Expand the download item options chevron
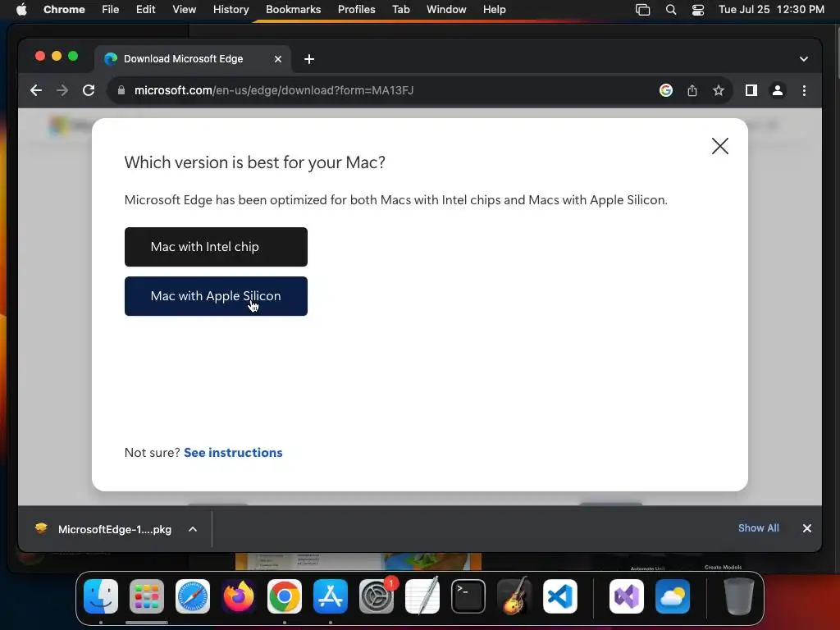840x630 pixels. [x=193, y=529]
